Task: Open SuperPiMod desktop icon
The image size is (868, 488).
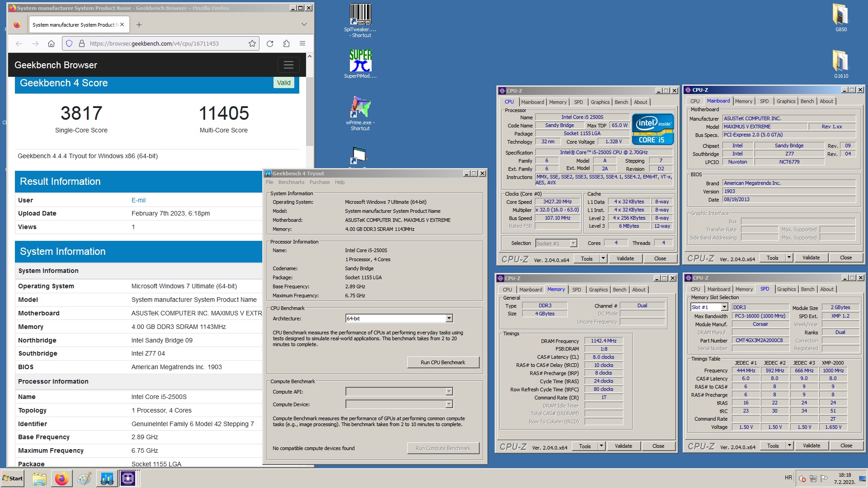Action: pyautogui.click(x=360, y=64)
